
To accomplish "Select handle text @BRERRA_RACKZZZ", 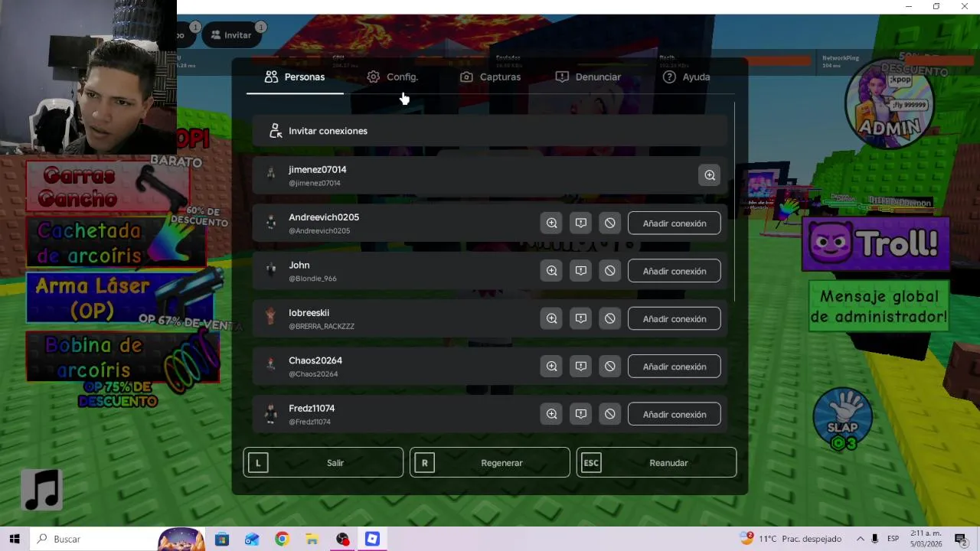I will 322,326.
